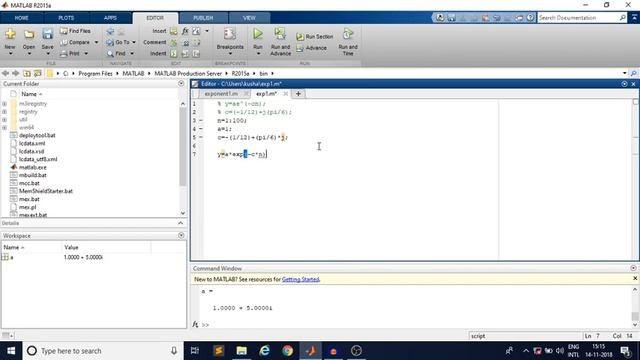Open the Find dropdown arrow
Screen dimensions: 640x360
132,53
